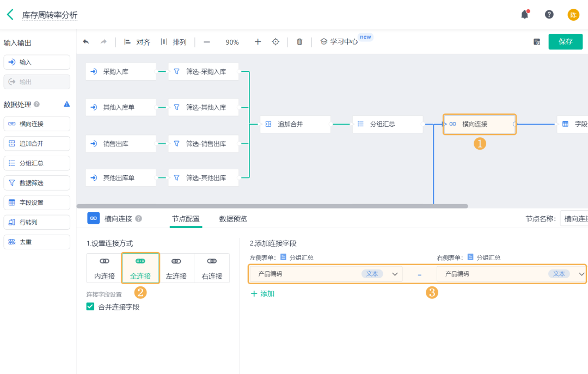Screen dimensions: 588x374
Task: Click the horizontal canvas scrollbar
Action: point(272,206)
